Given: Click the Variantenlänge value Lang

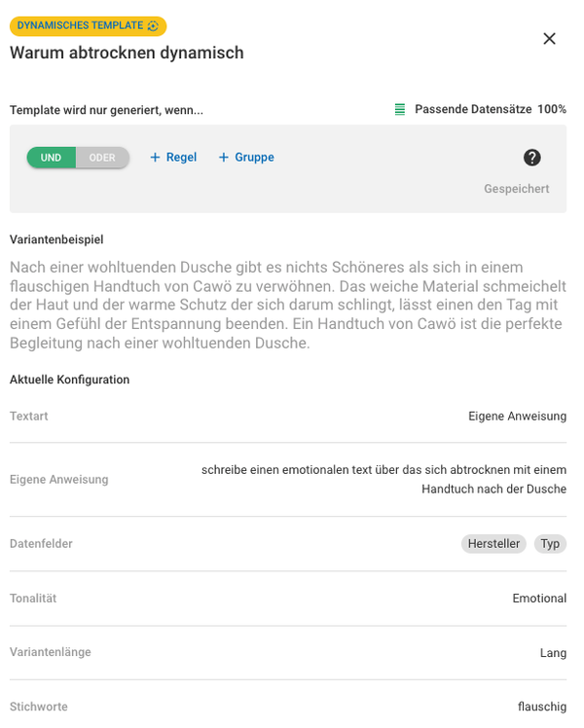Looking at the screenshot, I should pos(553,653).
